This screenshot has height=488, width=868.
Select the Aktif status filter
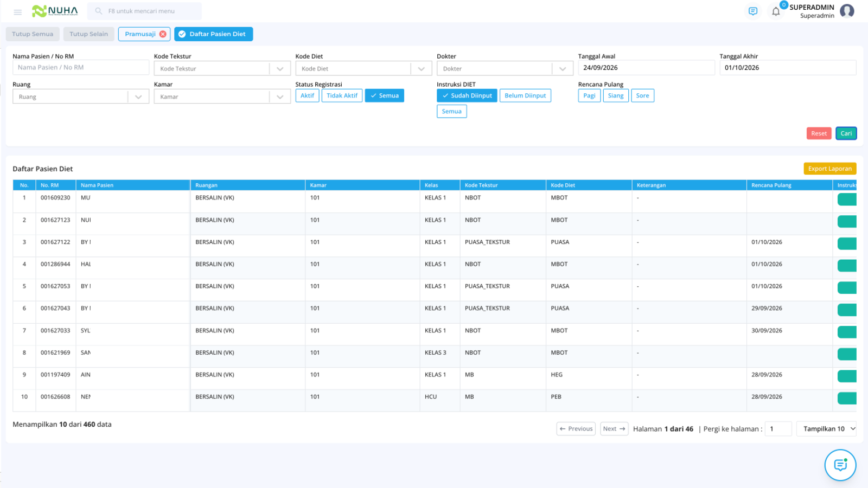[307, 95]
